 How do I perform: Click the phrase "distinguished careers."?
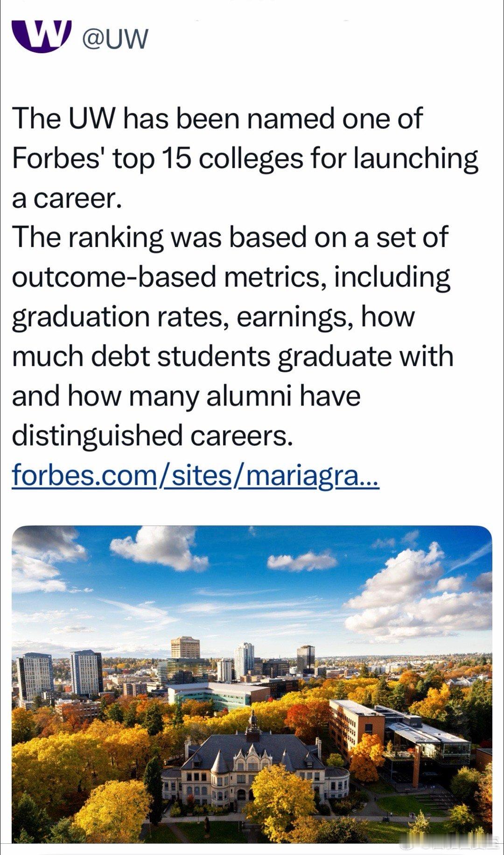pos(152,435)
